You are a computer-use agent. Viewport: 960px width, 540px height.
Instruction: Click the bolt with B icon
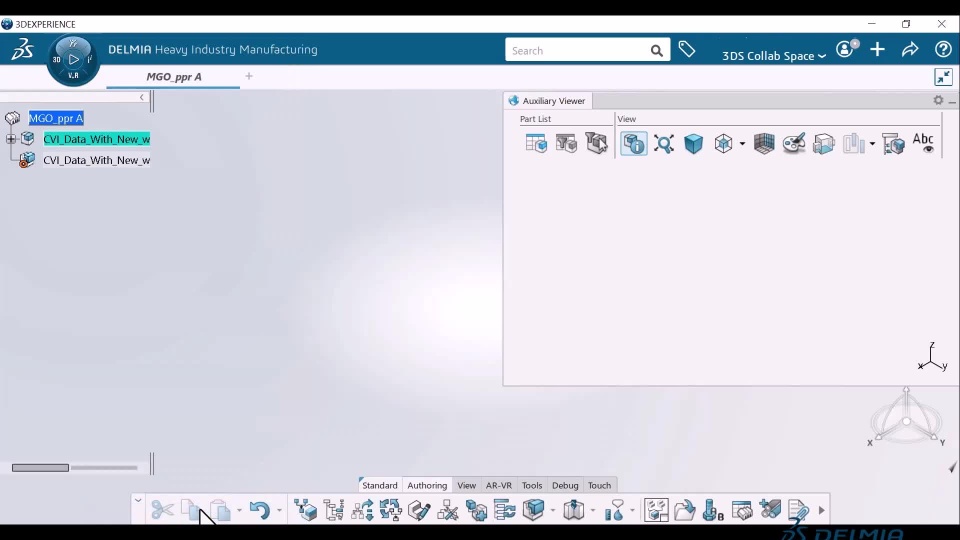[713, 509]
